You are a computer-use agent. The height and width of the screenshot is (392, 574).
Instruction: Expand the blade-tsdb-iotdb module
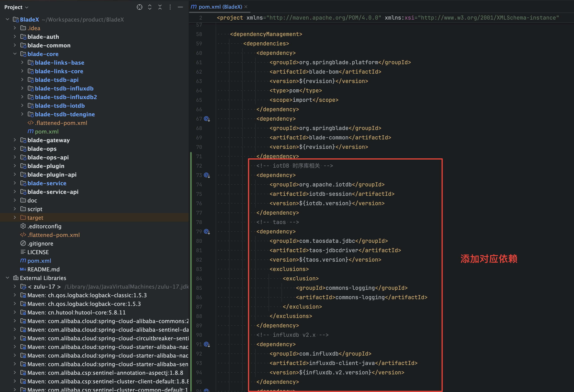pos(22,106)
